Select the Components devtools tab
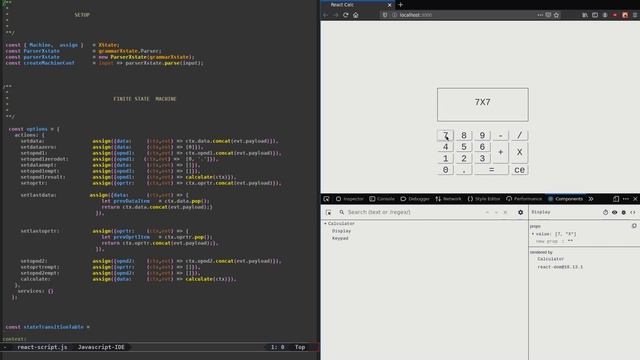 coord(565,199)
